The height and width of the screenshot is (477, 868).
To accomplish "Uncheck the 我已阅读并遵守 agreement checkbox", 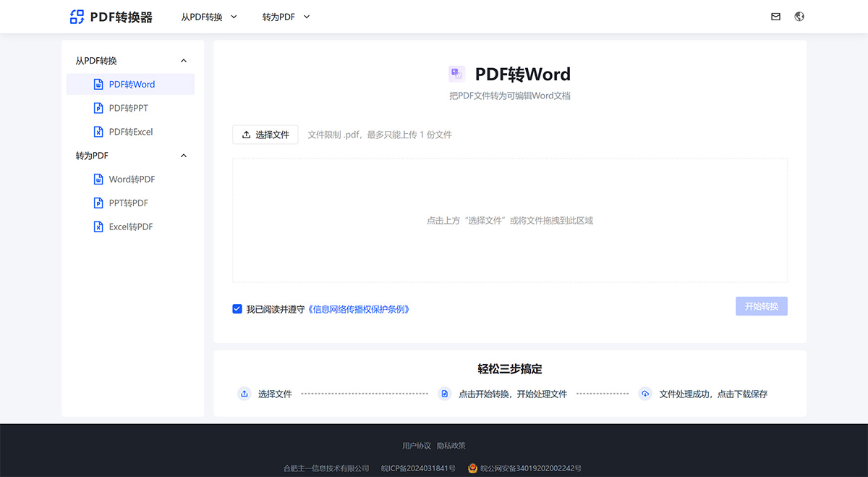I will [237, 308].
